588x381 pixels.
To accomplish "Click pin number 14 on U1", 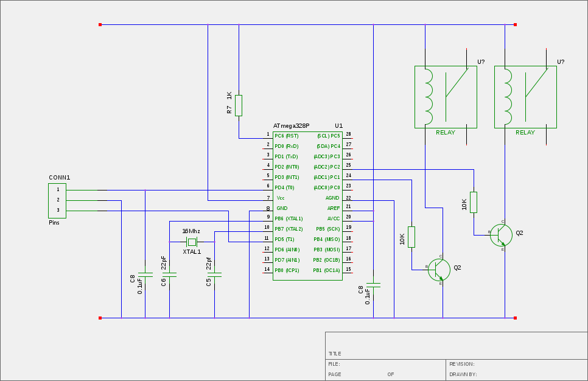I will (x=267, y=268).
